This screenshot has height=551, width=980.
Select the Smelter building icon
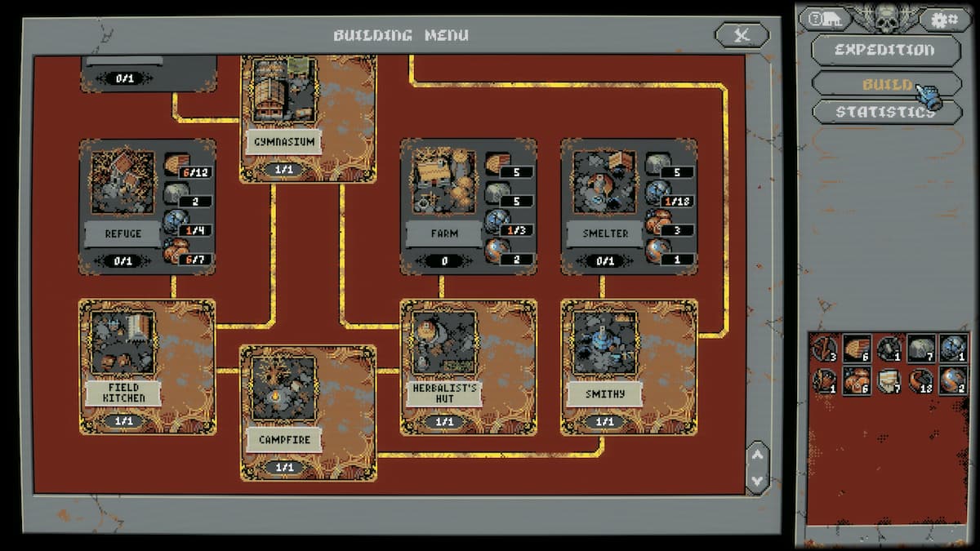(x=604, y=181)
